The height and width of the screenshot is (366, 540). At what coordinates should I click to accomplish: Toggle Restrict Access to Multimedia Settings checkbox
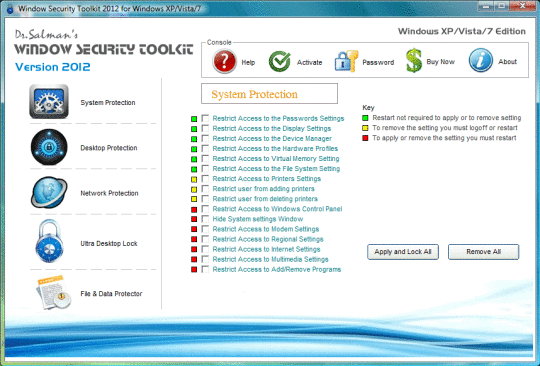click(x=205, y=259)
